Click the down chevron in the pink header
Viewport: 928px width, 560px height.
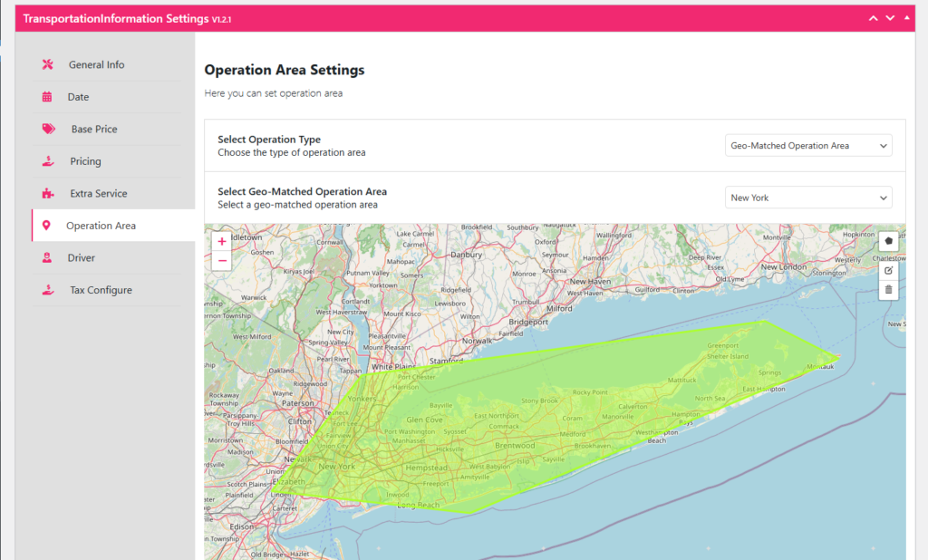coord(890,17)
